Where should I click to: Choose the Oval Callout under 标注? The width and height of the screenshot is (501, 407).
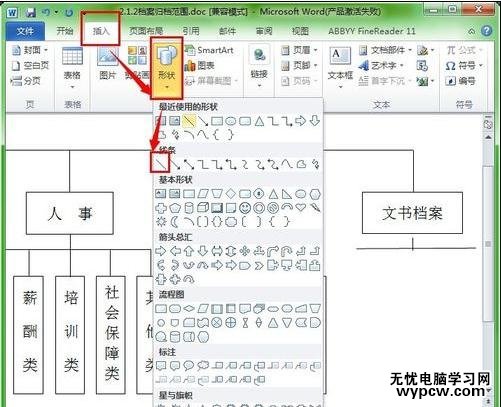point(189,366)
